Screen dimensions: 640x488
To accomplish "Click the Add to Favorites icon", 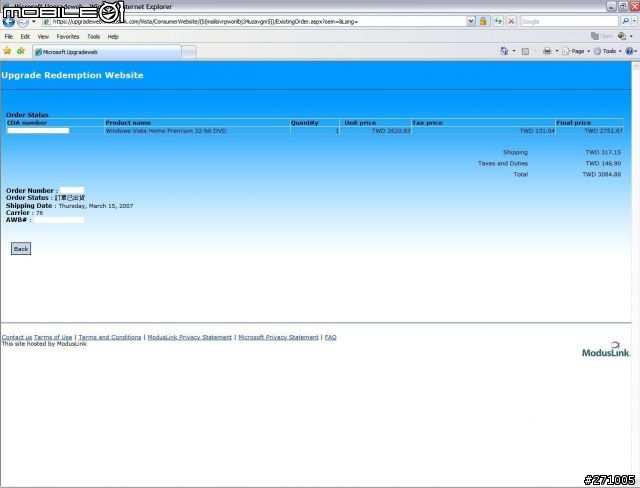I will pyautogui.click(x=21, y=51).
